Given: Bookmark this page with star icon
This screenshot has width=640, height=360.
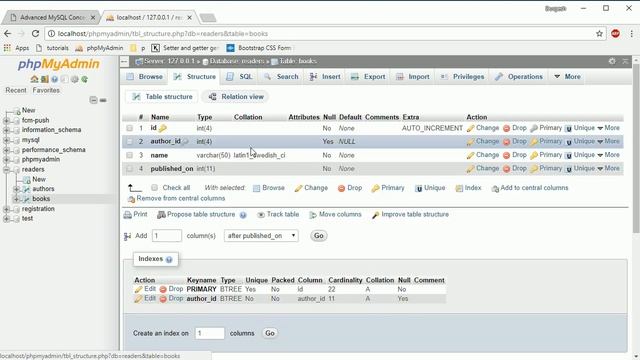Looking at the screenshot, I should click(x=599, y=34).
